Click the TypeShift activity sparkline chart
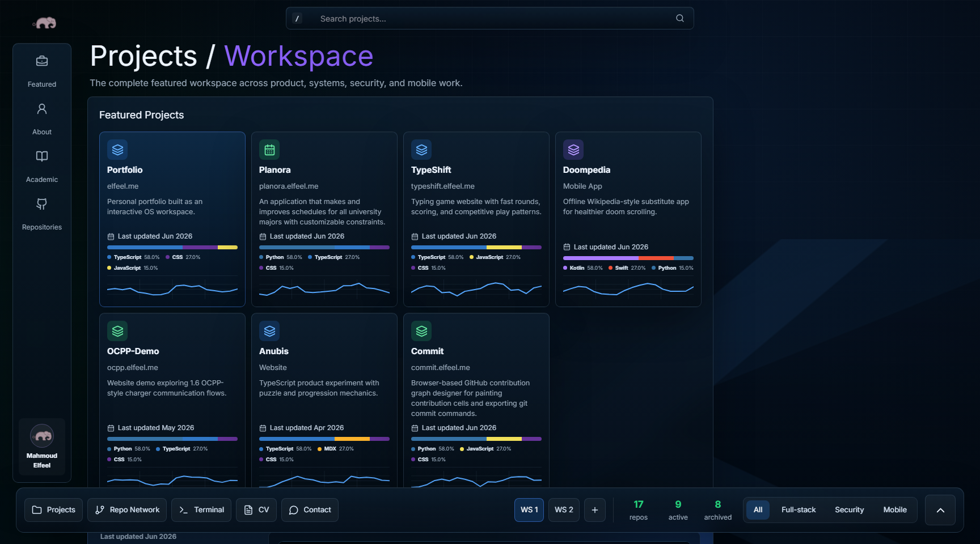The height and width of the screenshot is (544, 980). pyautogui.click(x=476, y=290)
